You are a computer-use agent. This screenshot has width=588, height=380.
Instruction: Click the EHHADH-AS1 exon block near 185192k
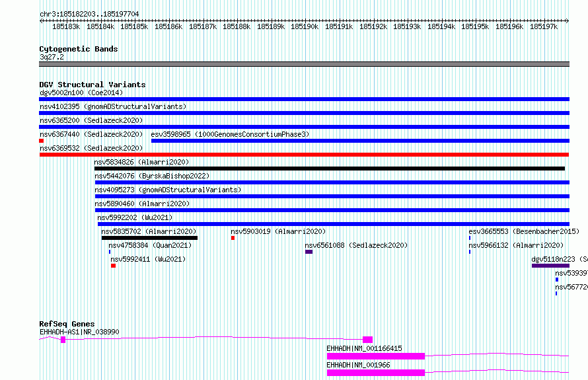tap(368, 340)
